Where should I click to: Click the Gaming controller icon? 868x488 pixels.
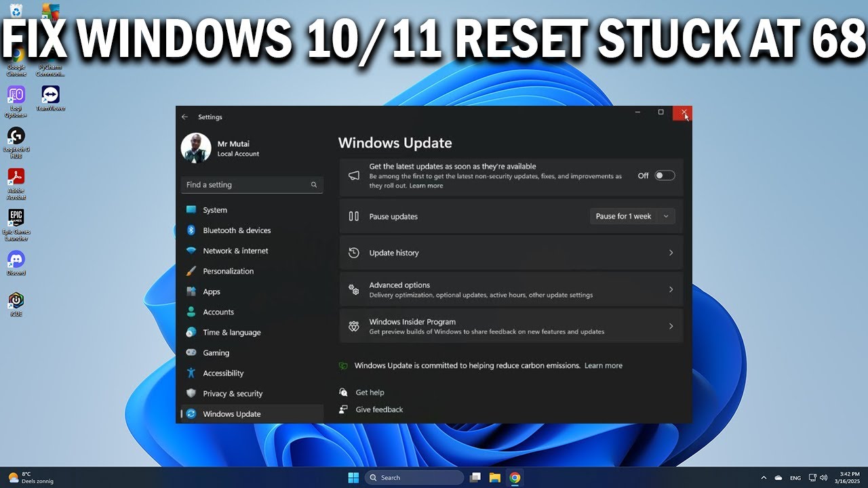pos(191,352)
